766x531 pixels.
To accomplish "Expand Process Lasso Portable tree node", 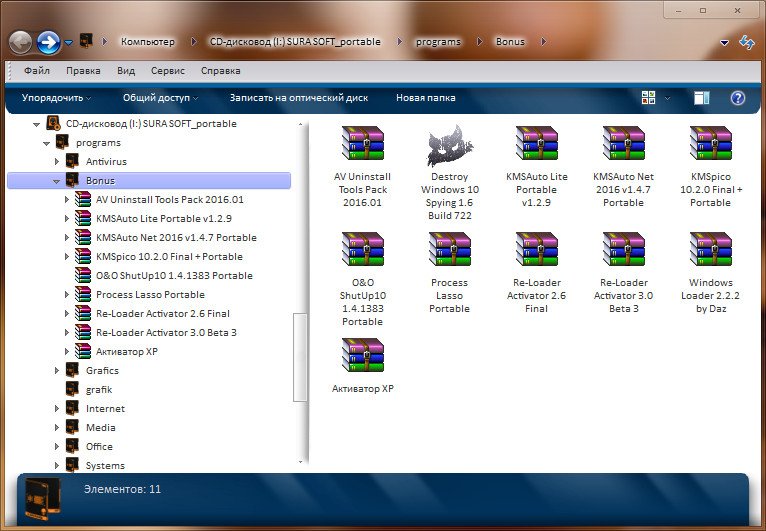I will point(67,295).
